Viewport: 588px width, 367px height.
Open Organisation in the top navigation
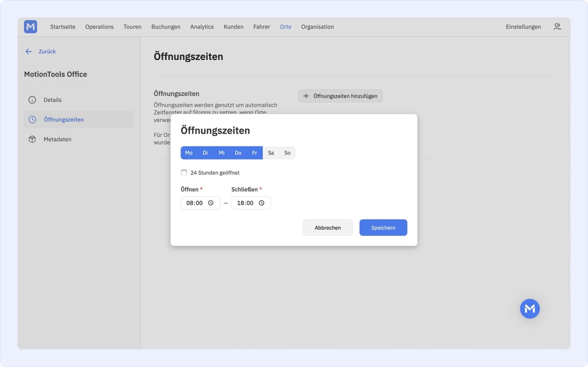(x=317, y=27)
